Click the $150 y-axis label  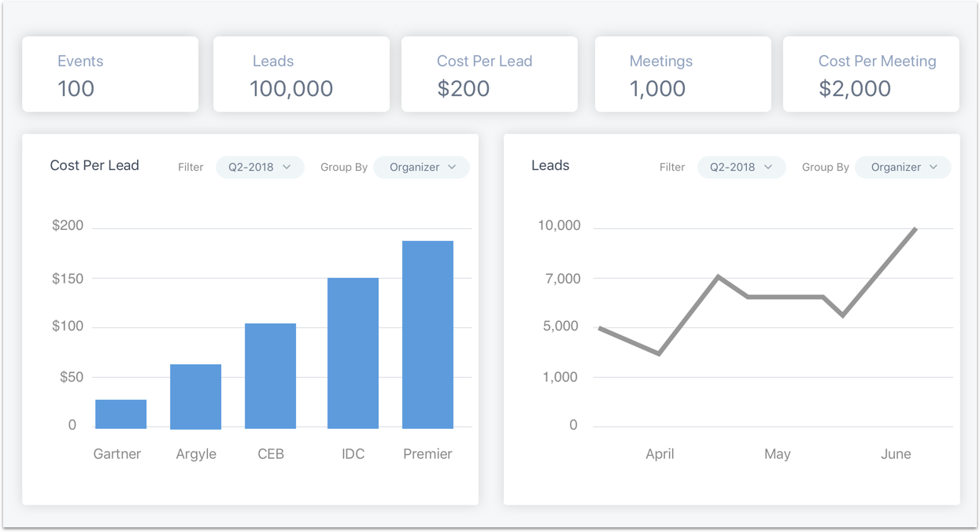(x=68, y=279)
